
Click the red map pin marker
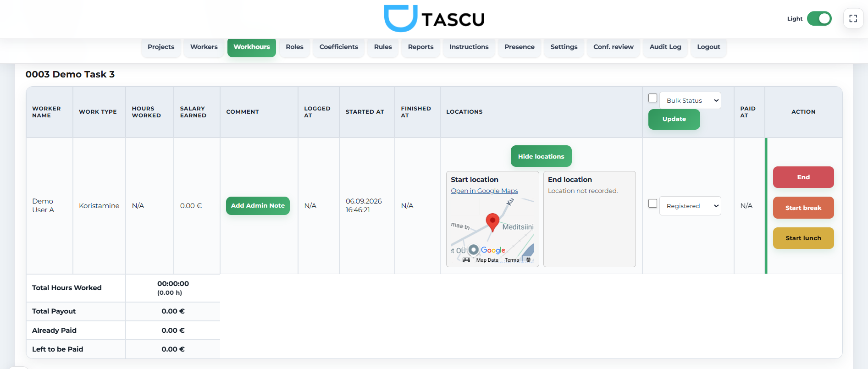(492, 222)
